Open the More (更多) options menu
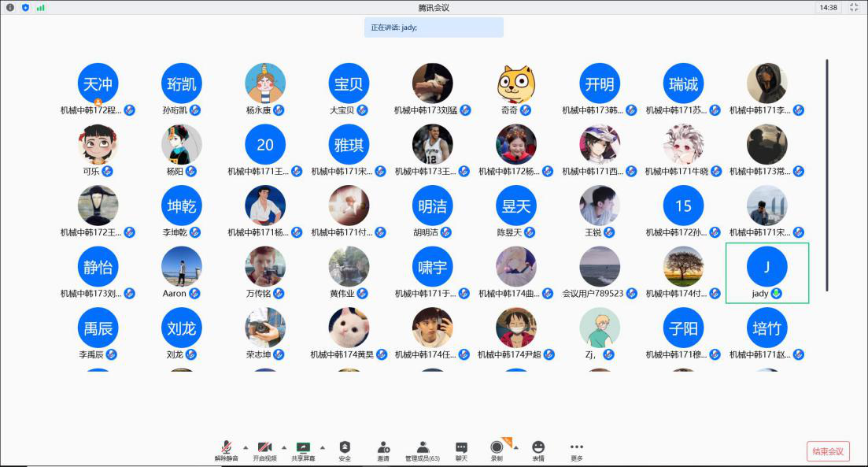Viewport: 868px width, 467px height. coord(577,449)
